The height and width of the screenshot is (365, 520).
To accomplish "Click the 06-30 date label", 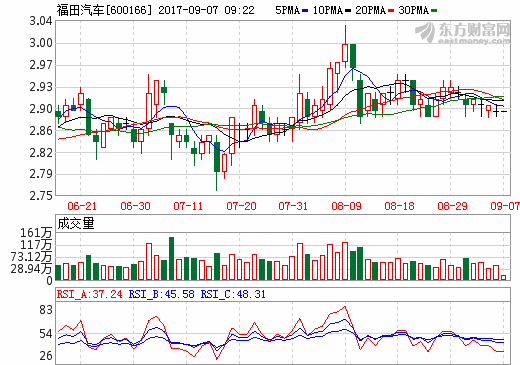I will pos(135,206).
